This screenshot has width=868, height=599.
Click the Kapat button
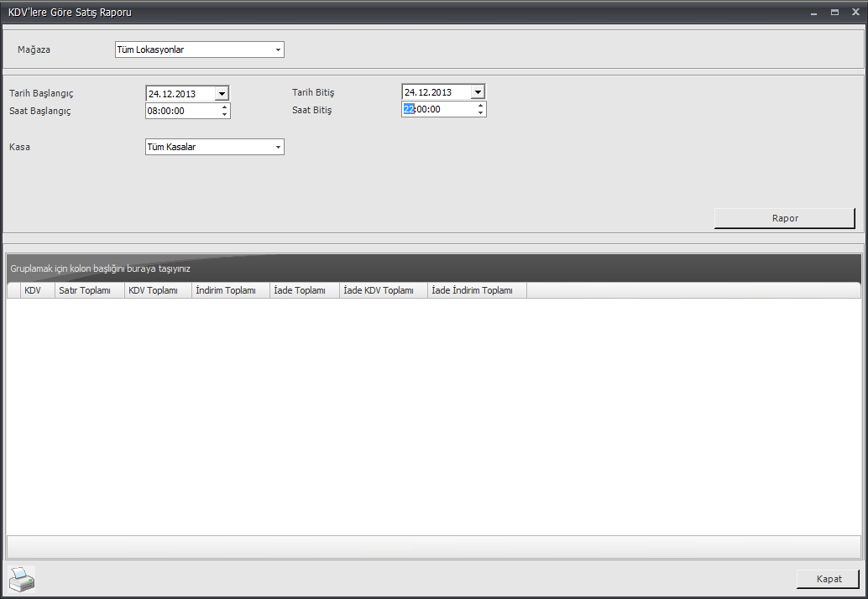828,579
